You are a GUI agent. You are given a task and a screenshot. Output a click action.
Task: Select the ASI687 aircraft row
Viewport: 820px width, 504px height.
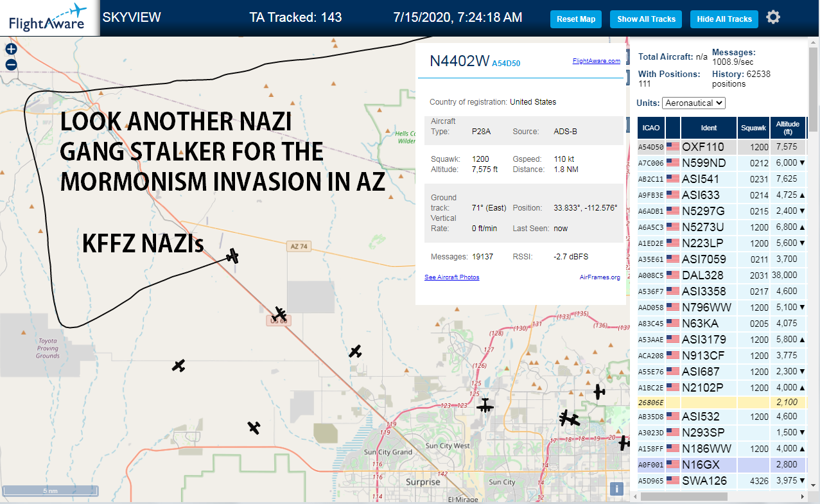pyautogui.click(x=722, y=372)
